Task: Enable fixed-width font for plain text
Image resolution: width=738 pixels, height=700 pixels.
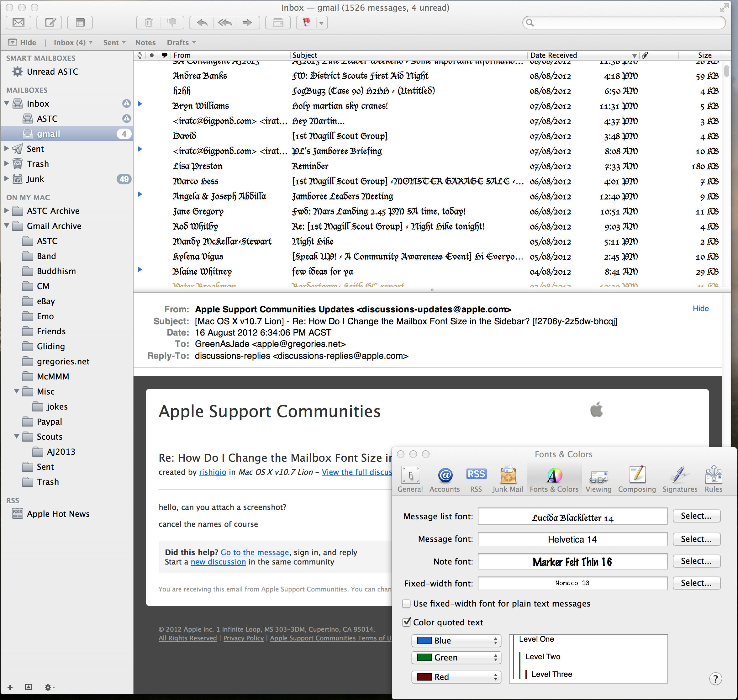Action: click(x=407, y=604)
